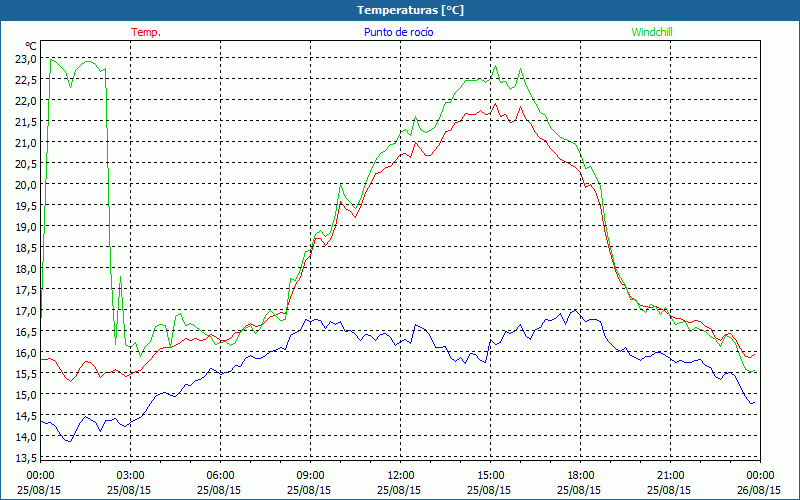The image size is (800, 500).
Task: Click the 23,0 y-axis value
Action: [x=26, y=59]
